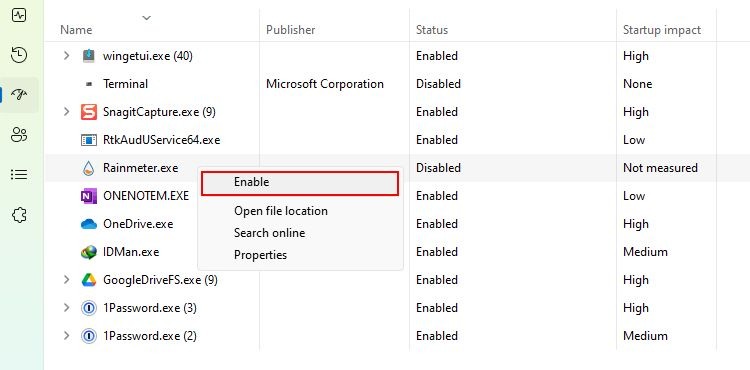Open the Details list icon
Image resolution: width=750 pixels, height=370 pixels.
pos(19,174)
